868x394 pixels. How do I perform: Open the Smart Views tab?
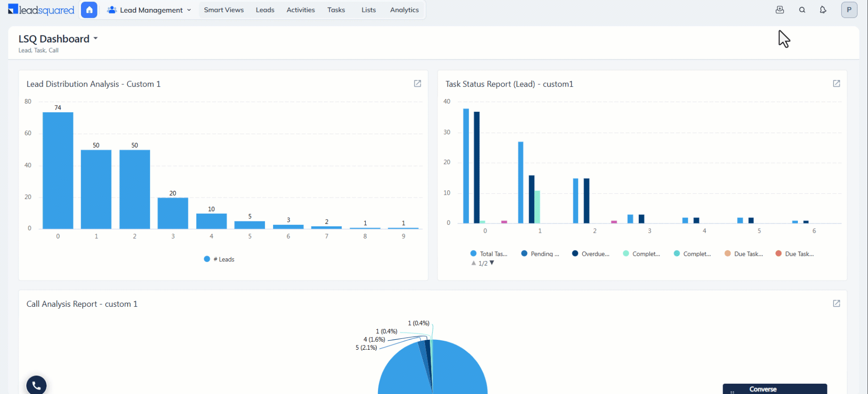(x=224, y=10)
